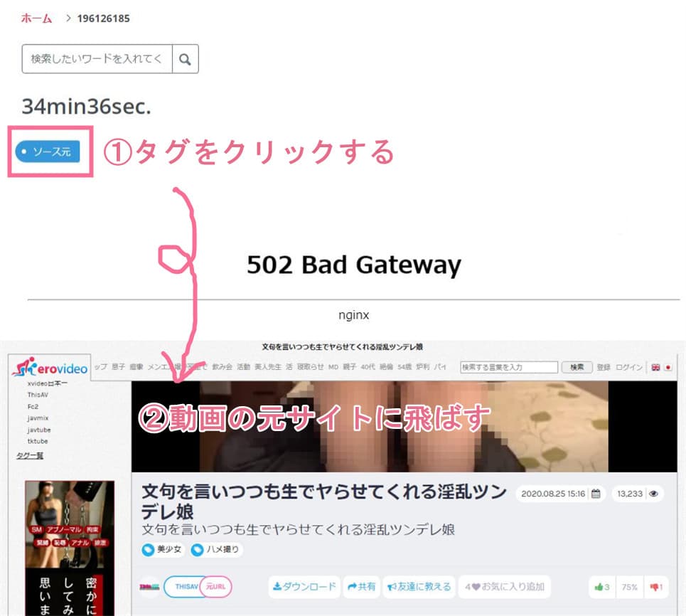Open the tktube sidebar link
This screenshot has width=686, height=616.
38,441
